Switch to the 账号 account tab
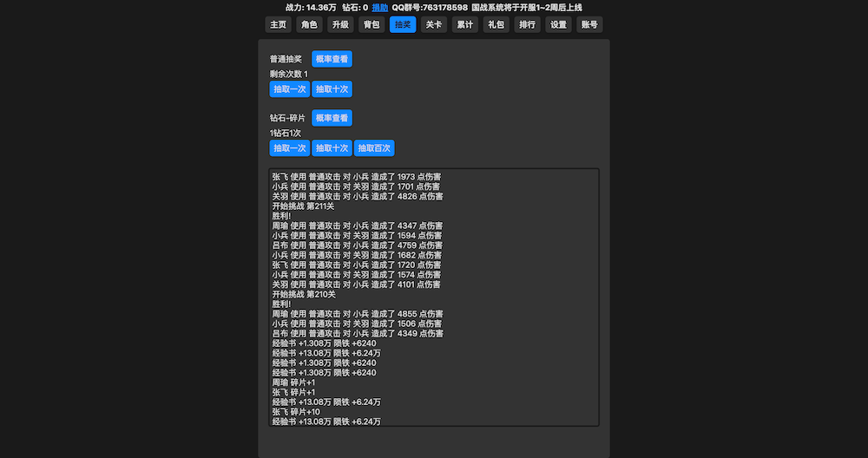This screenshot has height=458, width=868. click(x=589, y=24)
